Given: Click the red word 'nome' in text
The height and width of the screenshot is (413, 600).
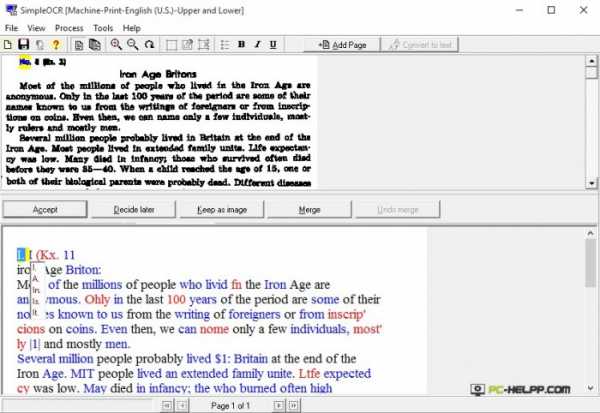Looking at the screenshot, I should (214, 329).
